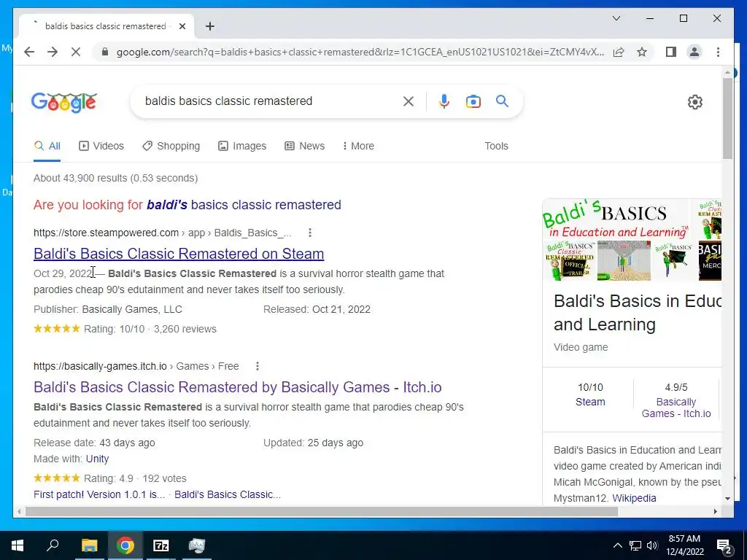Viewport: 747px width, 560px height.
Task: Open the Chrome three-dot menu
Action: click(718, 52)
